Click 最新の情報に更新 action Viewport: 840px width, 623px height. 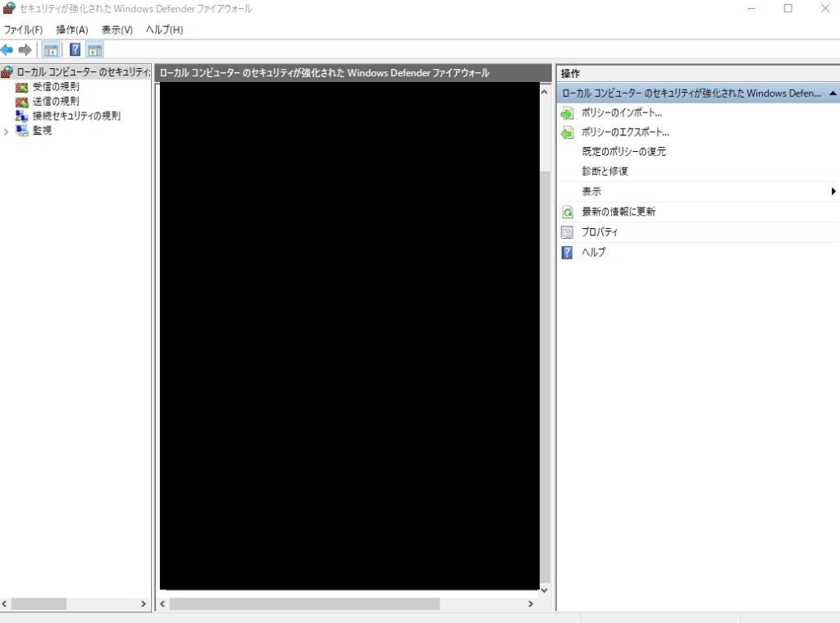[x=619, y=212]
